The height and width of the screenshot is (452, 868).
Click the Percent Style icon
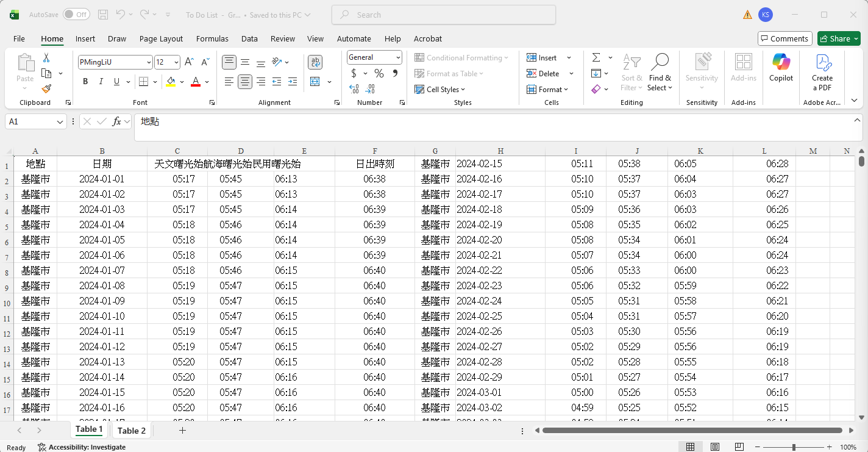pos(379,73)
